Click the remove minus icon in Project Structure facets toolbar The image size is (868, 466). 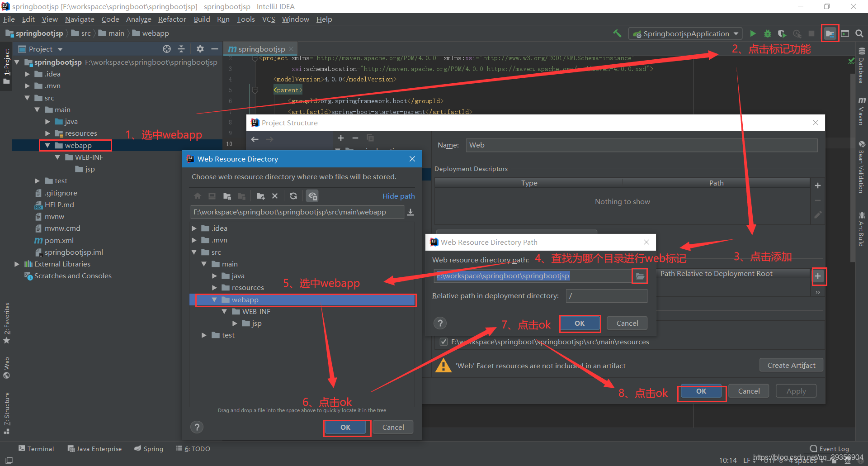pos(355,138)
